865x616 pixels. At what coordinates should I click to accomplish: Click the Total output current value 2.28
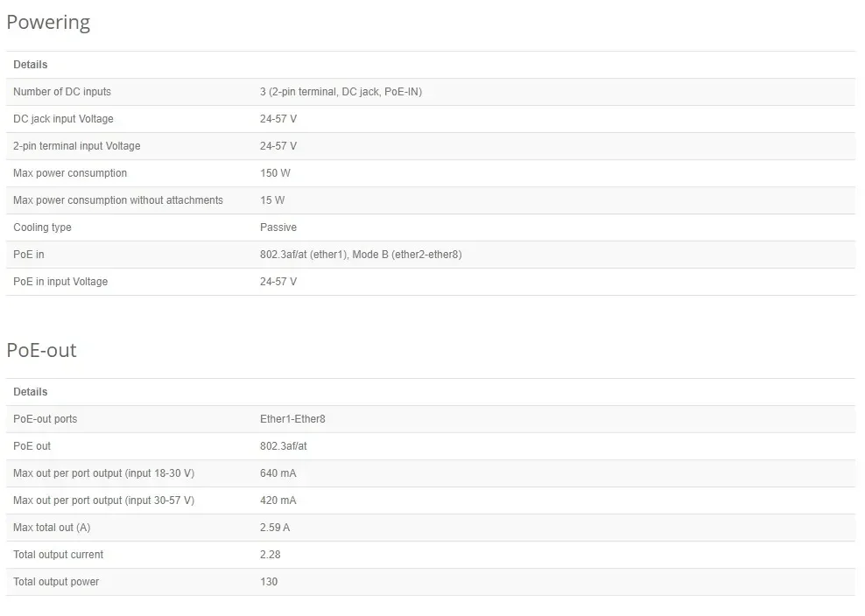[x=271, y=554]
